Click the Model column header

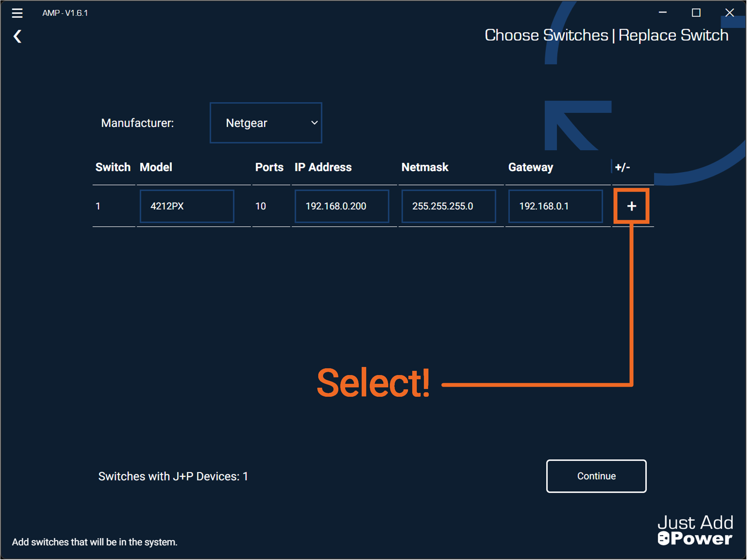tap(156, 167)
